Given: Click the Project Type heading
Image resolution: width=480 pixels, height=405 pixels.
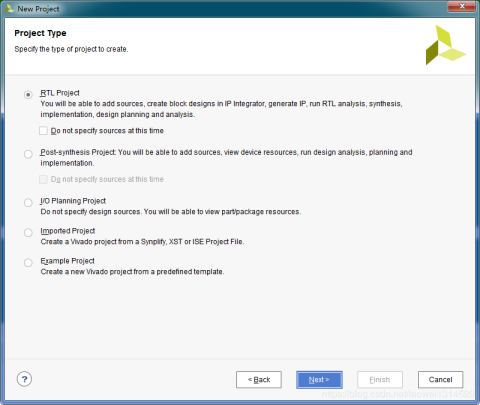Looking at the screenshot, I should (x=40, y=33).
